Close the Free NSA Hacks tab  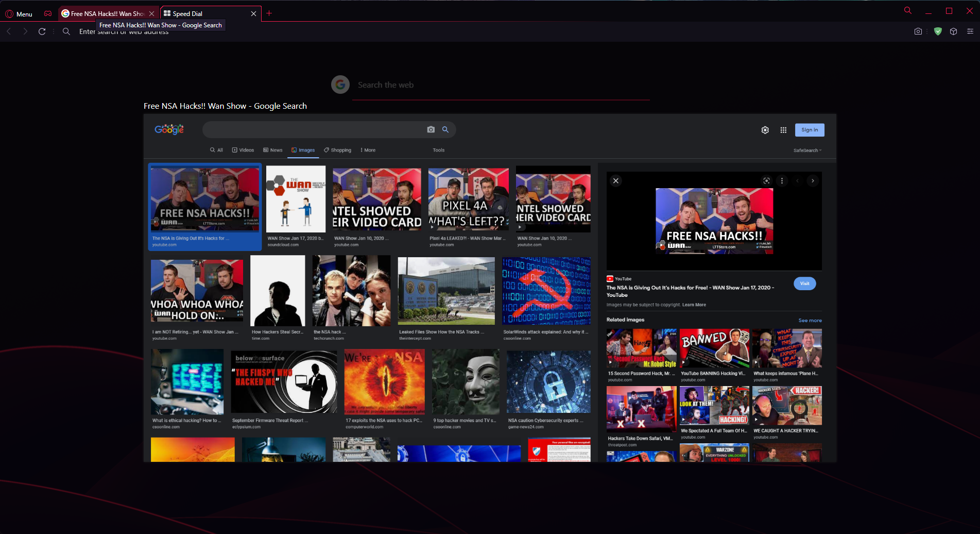tap(151, 14)
